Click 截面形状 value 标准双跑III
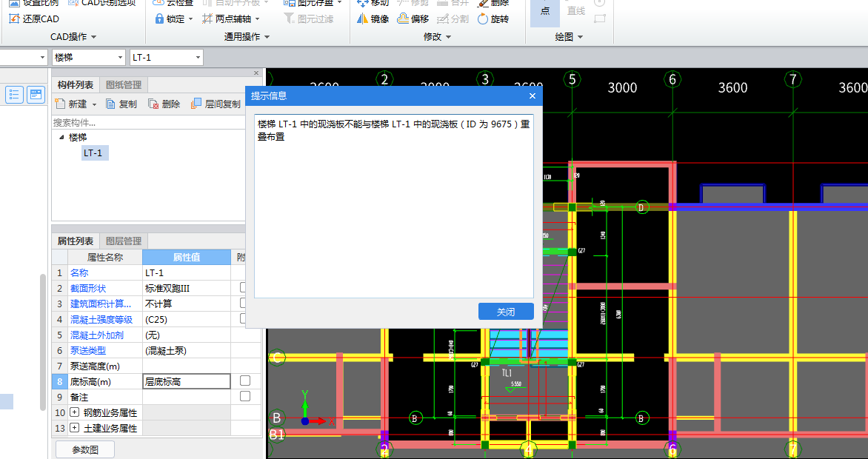 click(187, 289)
